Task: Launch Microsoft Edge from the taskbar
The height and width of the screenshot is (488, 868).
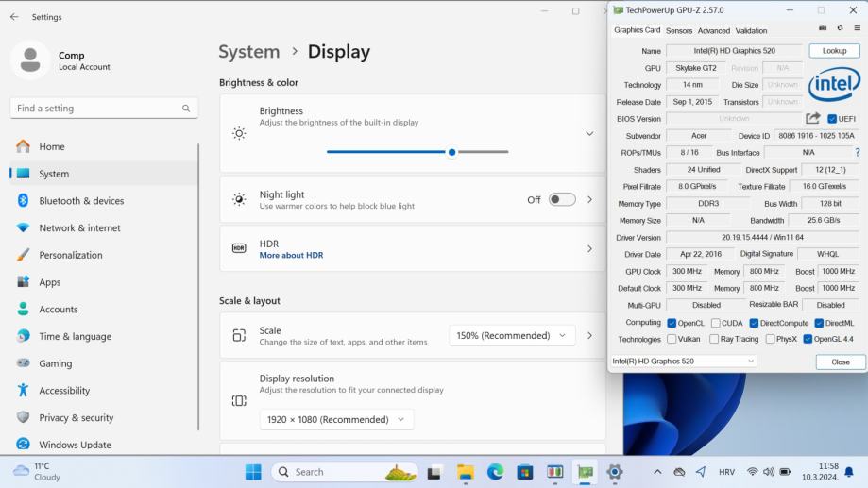Action: click(x=495, y=472)
